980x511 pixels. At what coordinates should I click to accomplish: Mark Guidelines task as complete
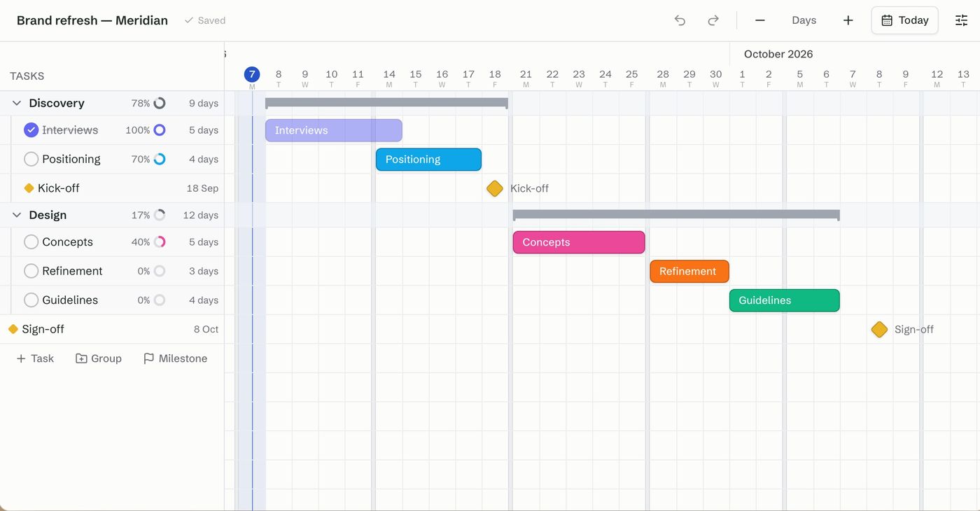click(x=31, y=300)
